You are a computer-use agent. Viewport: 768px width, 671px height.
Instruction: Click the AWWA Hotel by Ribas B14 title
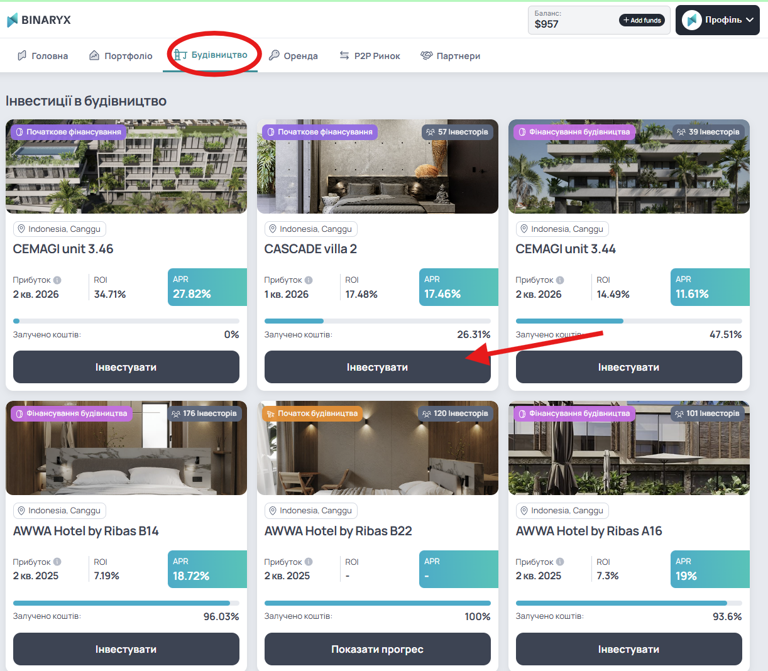click(x=86, y=531)
